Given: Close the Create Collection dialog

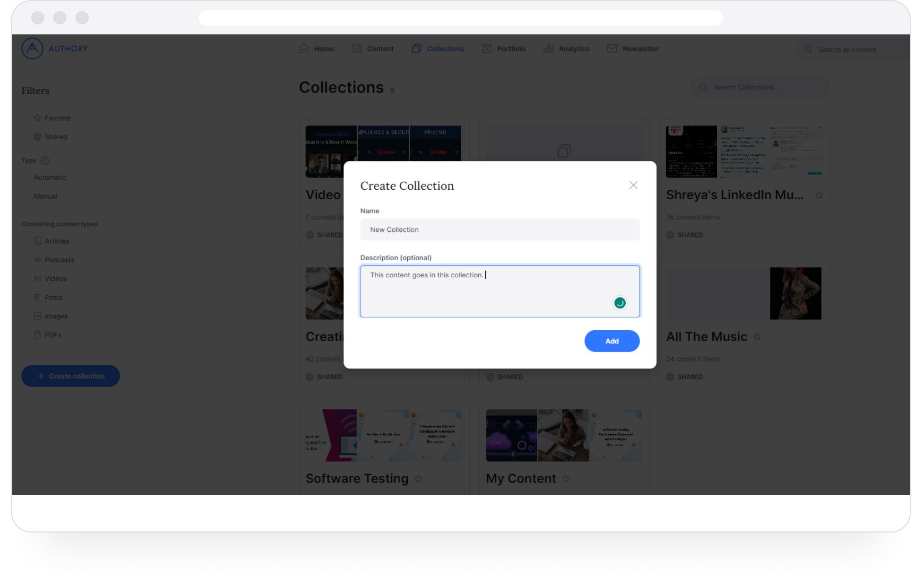Looking at the screenshot, I should click(633, 185).
